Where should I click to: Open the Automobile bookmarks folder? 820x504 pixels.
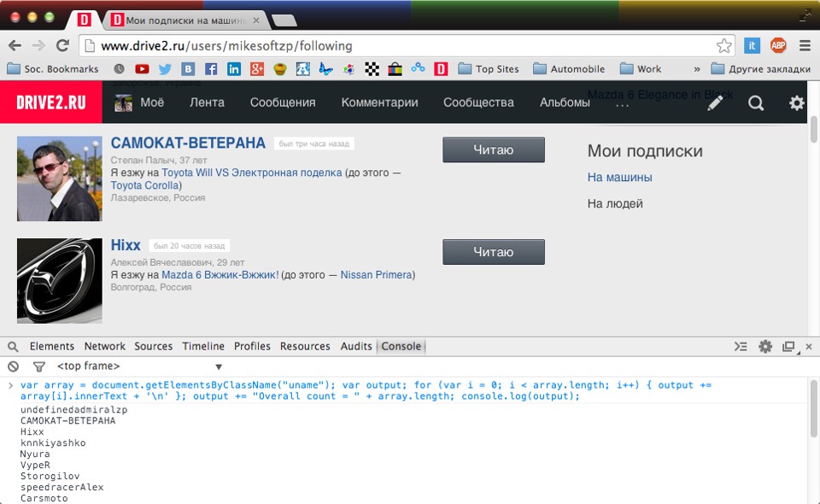coord(569,69)
